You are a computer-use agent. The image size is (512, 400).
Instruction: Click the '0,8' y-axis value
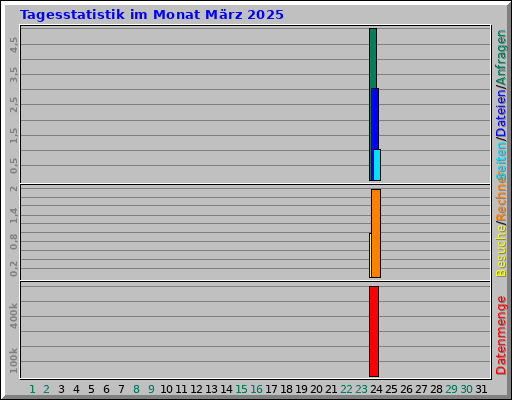tap(14, 242)
